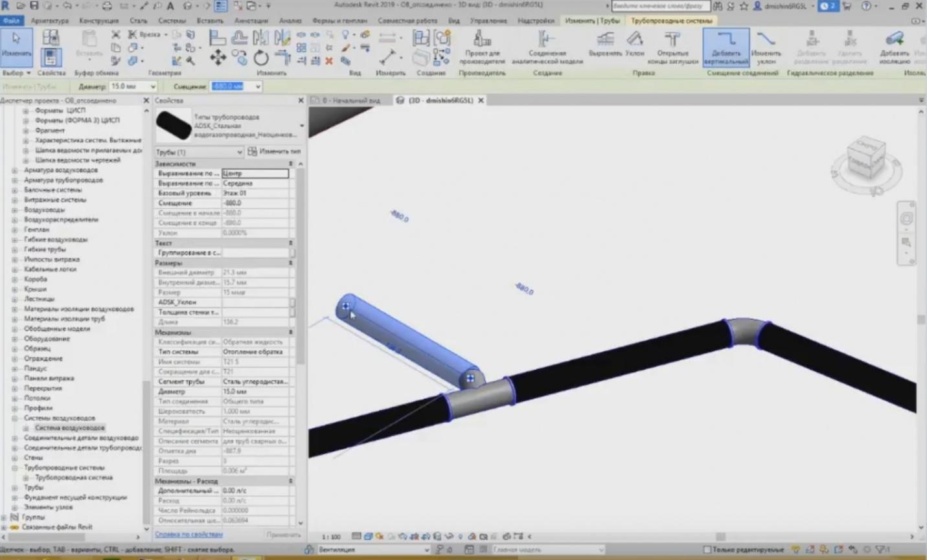Click the Align tool in the ribbon
The width and height of the screenshot is (927, 560).
[x=218, y=38]
